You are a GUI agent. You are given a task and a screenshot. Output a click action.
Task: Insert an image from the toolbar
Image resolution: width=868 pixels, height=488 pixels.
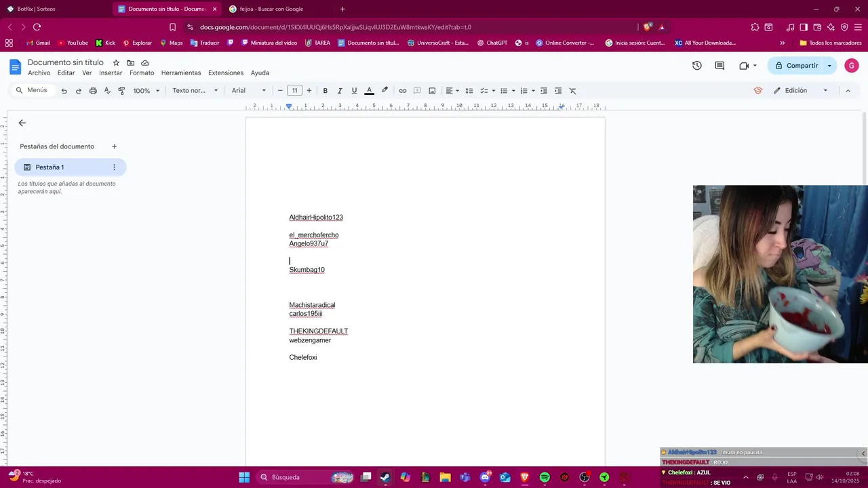(432, 91)
